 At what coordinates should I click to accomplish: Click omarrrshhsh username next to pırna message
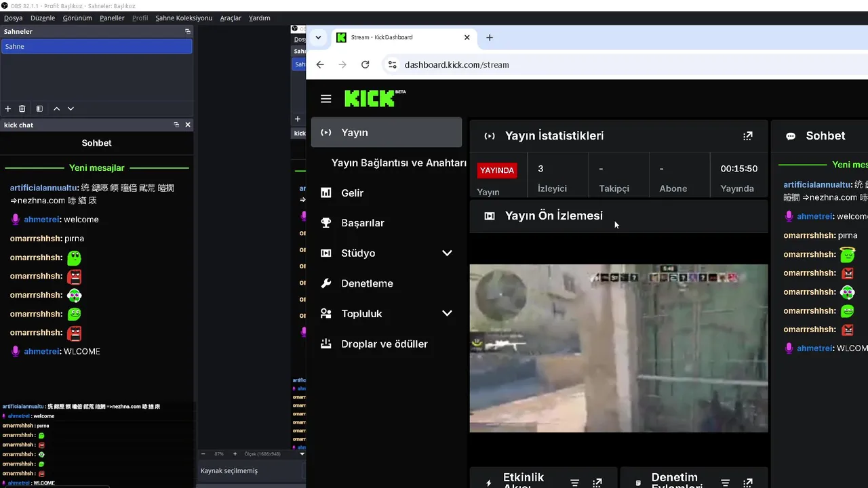click(36, 239)
